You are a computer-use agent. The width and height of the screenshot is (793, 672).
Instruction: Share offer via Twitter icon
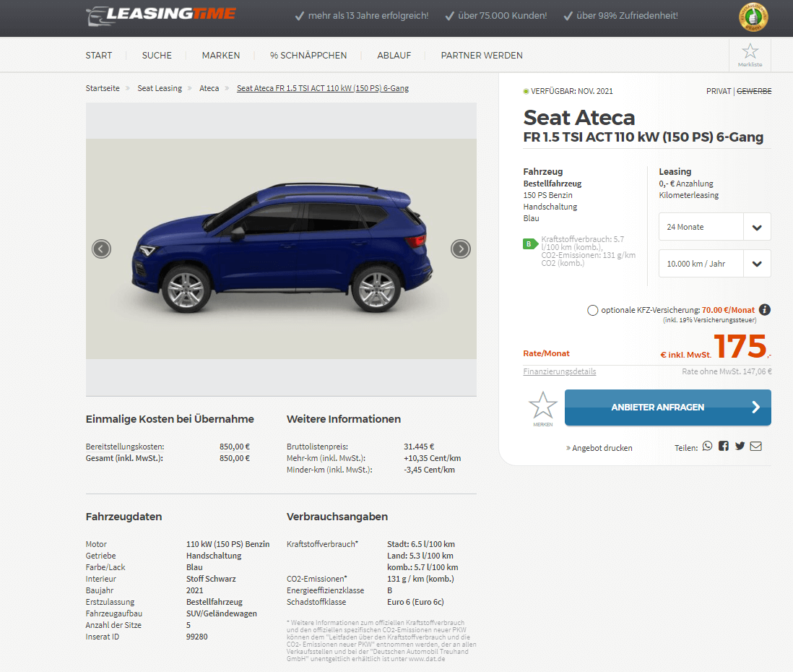pos(740,446)
